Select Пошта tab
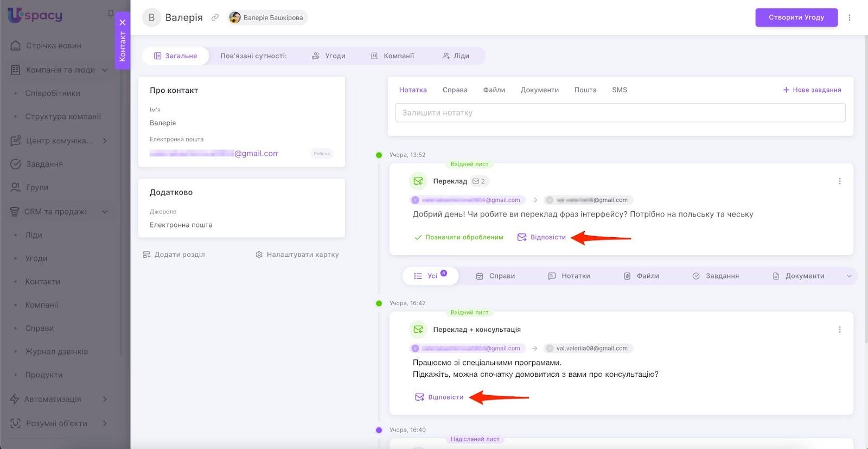 coord(585,90)
